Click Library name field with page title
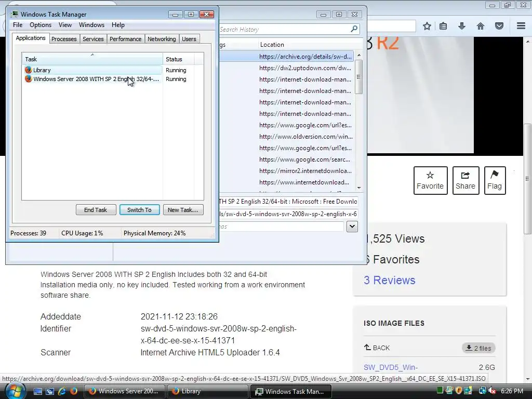Viewport: 532px width, 399px height. coord(288,202)
